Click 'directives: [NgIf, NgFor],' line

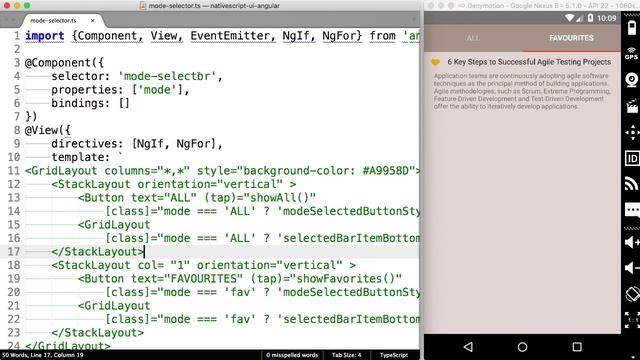(x=137, y=144)
